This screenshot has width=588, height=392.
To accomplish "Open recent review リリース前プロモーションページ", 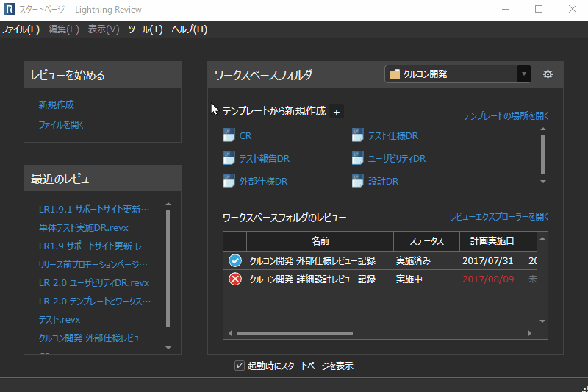I will tap(93, 264).
